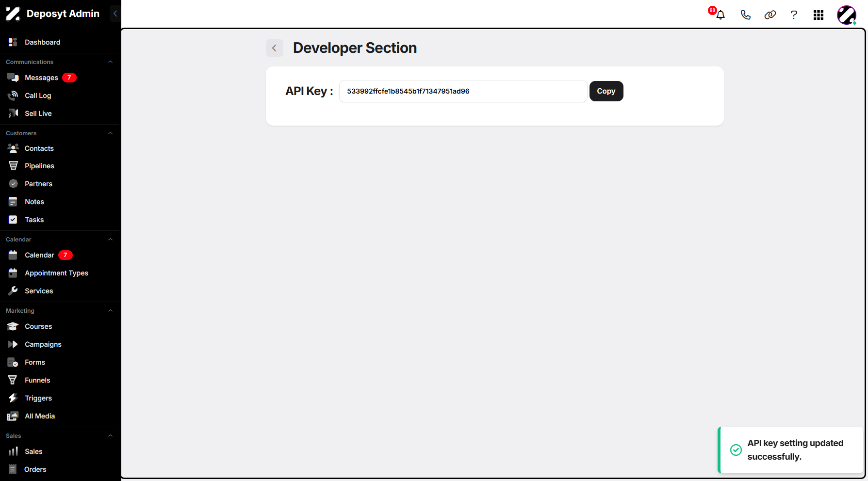
Task: Click the Tasks checkmark icon
Action: (13, 220)
